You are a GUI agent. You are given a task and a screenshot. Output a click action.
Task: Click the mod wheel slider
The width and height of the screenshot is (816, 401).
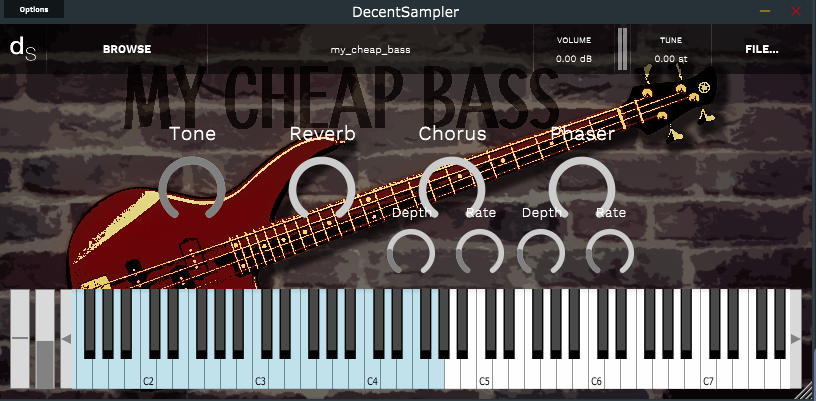(x=45, y=339)
